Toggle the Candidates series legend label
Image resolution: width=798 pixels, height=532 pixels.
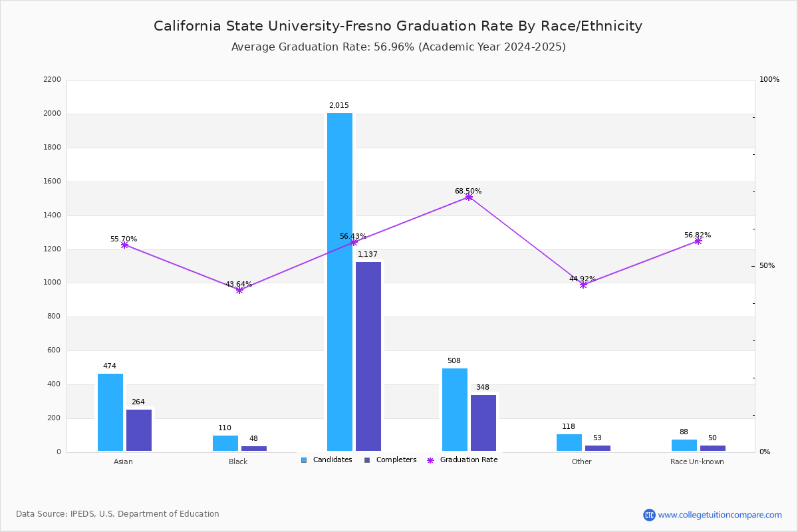(x=332, y=460)
